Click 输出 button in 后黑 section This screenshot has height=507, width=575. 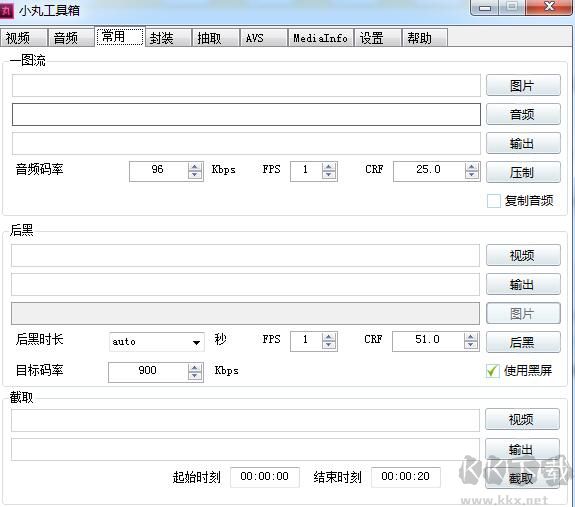point(523,284)
